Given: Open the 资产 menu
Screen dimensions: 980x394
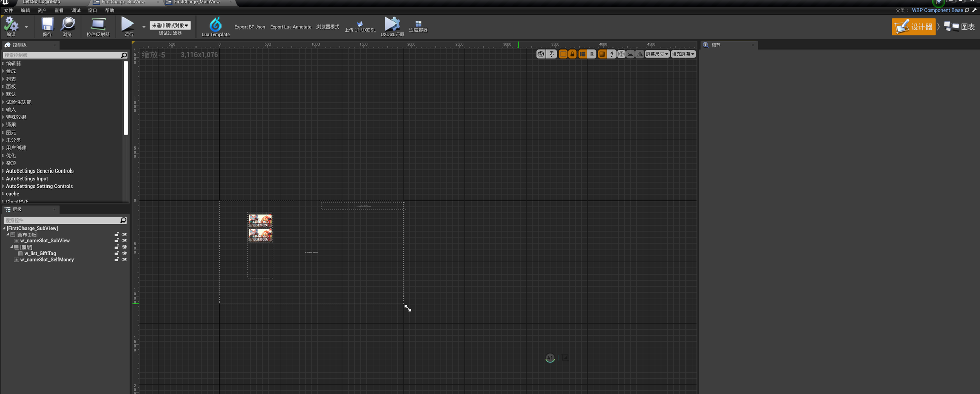Looking at the screenshot, I should pyautogui.click(x=42, y=10).
